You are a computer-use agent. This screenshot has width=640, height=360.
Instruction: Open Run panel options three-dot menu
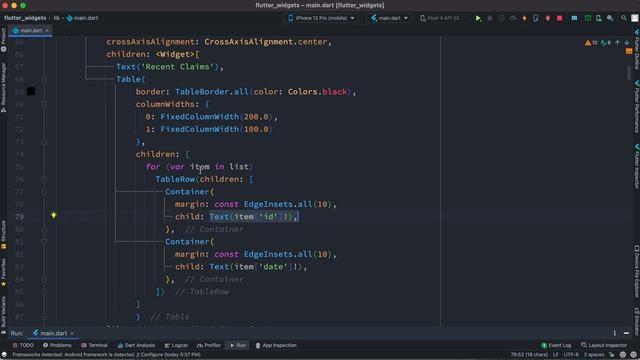(x=615, y=333)
